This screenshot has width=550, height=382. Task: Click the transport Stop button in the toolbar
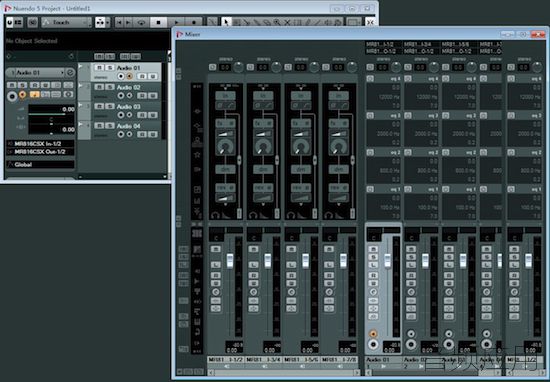click(x=158, y=22)
